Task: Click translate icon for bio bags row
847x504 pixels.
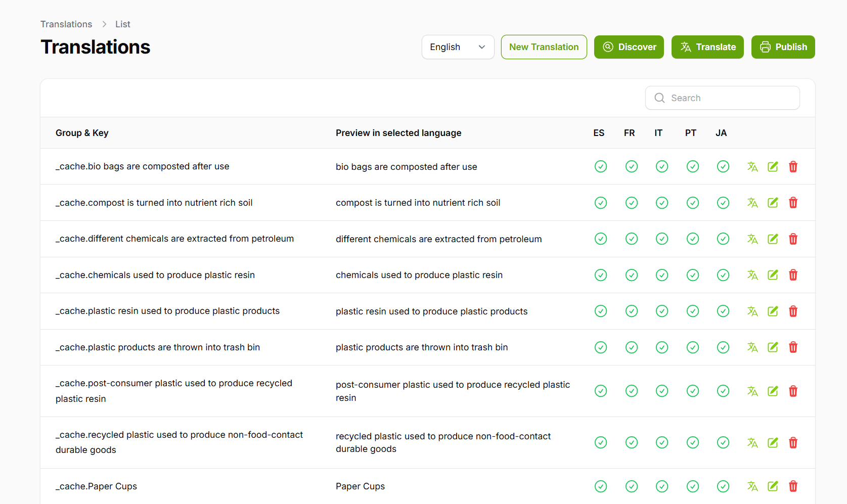Action: pyautogui.click(x=752, y=166)
